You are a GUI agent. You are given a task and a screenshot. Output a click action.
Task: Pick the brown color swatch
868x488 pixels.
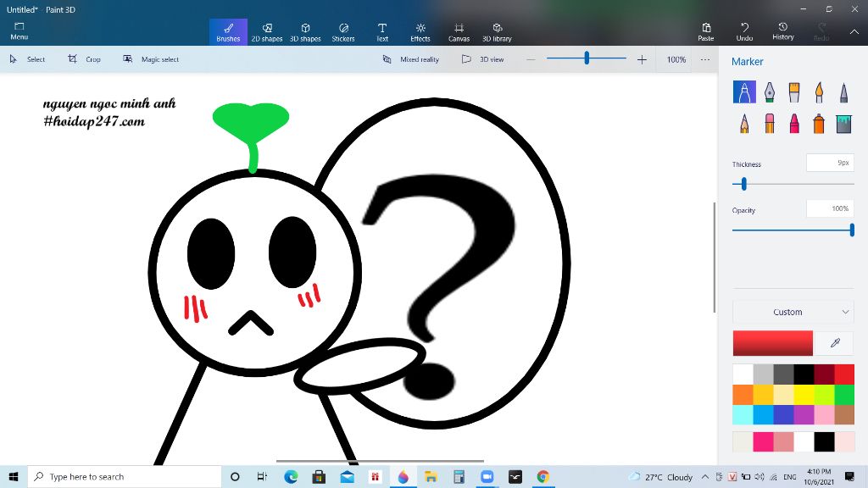844,414
